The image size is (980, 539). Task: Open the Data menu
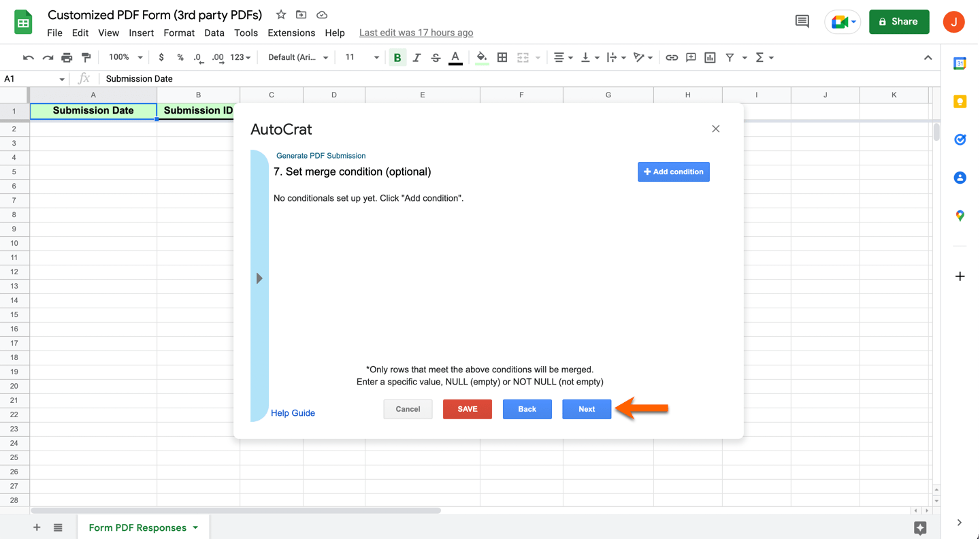[x=214, y=33]
